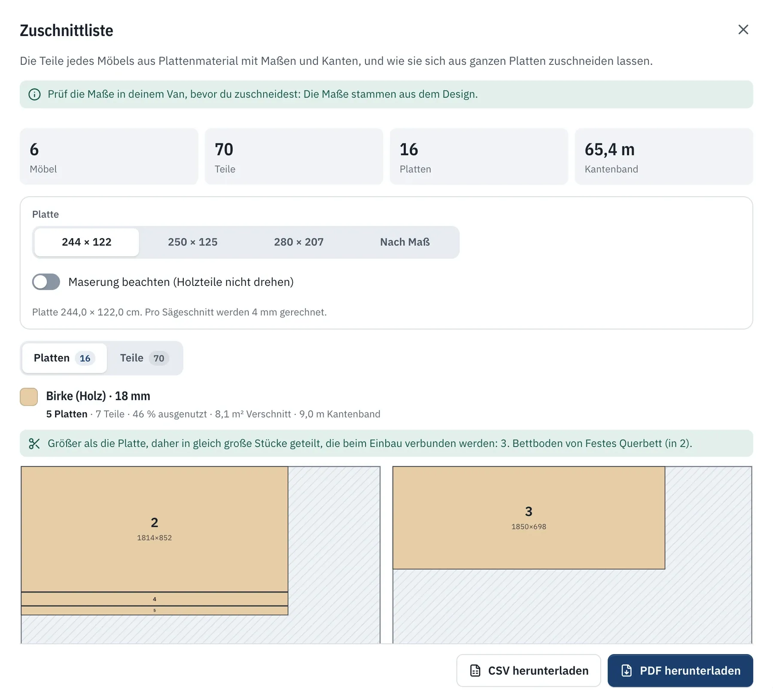Image resolution: width=773 pixels, height=700 pixels.
Task: Switch to the Teile tab
Action: click(x=144, y=358)
